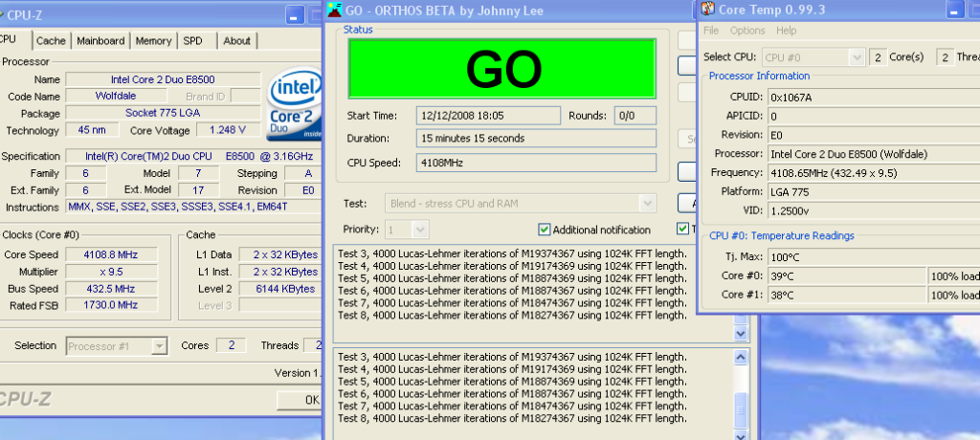The width and height of the screenshot is (980, 440).
Task: Click the VID value 1.2500v
Action: click(874, 210)
